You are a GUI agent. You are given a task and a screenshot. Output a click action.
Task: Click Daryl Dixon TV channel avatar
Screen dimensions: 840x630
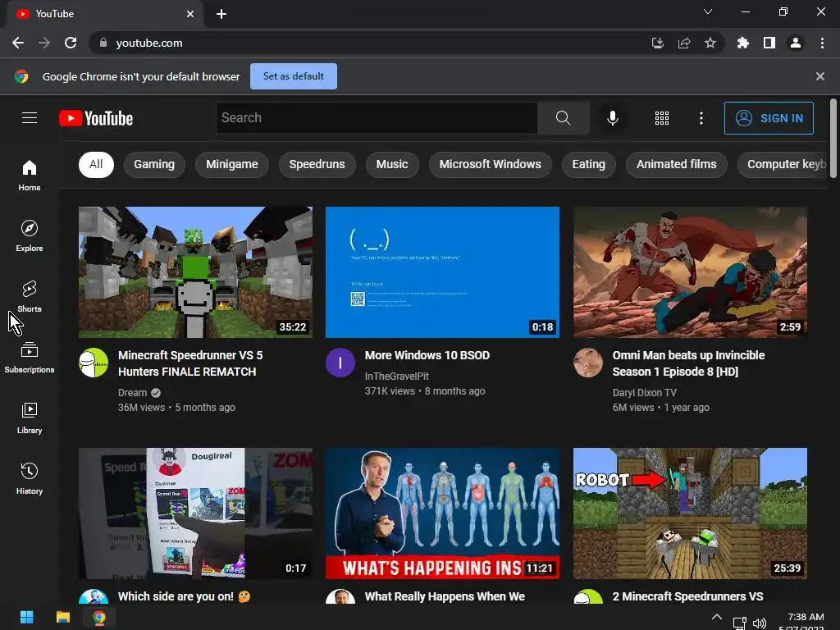coord(588,363)
